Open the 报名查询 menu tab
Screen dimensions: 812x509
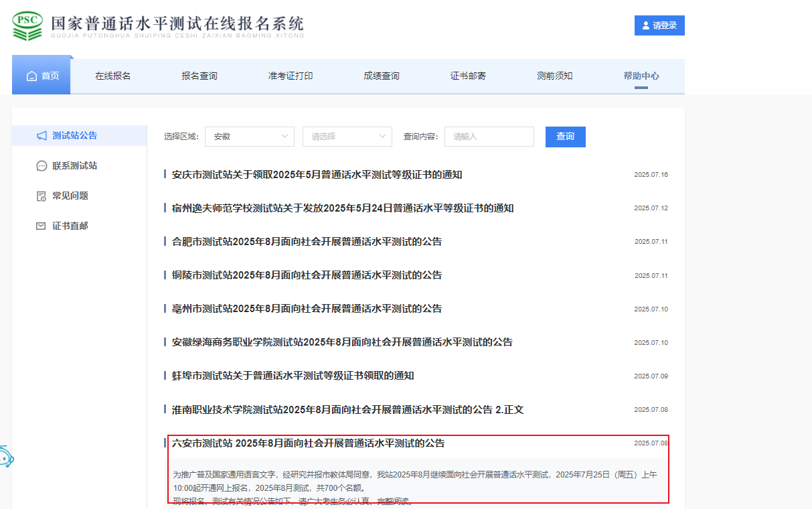199,76
